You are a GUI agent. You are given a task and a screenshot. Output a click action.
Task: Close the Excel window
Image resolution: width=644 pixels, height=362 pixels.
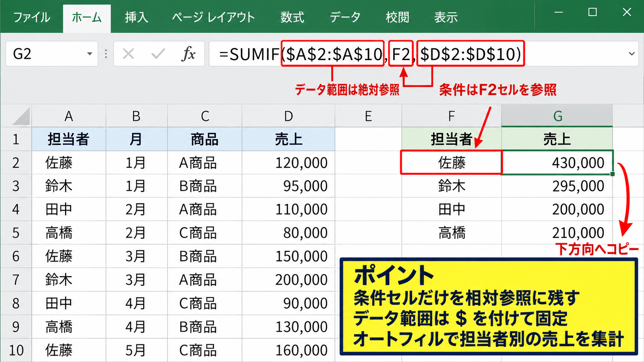point(627,12)
